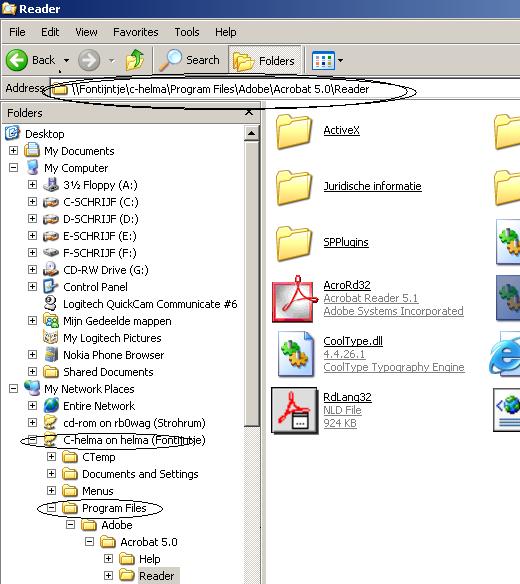This screenshot has width=520, height=584.
Task: Select Reader folder in tree
Action: 156,576
